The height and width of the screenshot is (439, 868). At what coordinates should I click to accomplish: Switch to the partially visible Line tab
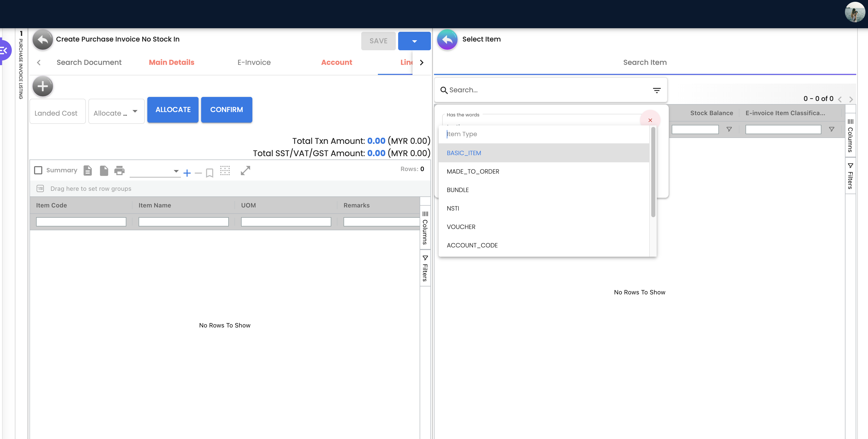coord(406,62)
